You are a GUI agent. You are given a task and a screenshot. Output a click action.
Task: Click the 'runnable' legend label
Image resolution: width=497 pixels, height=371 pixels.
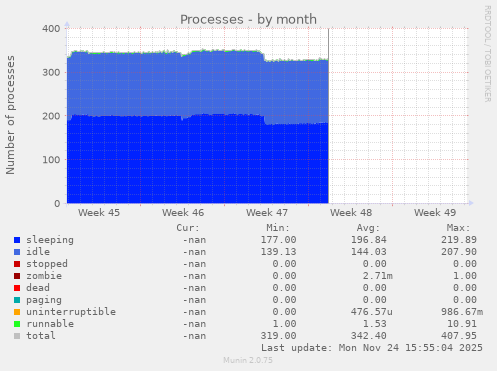pos(50,324)
